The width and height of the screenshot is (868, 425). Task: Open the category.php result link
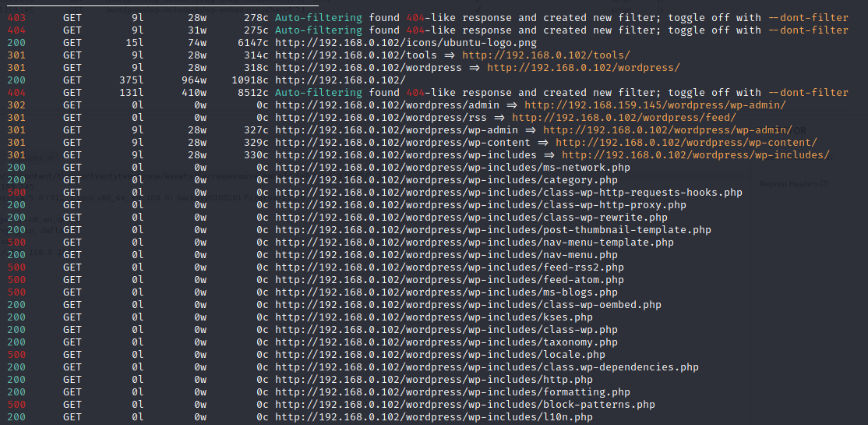coord(446,180)
